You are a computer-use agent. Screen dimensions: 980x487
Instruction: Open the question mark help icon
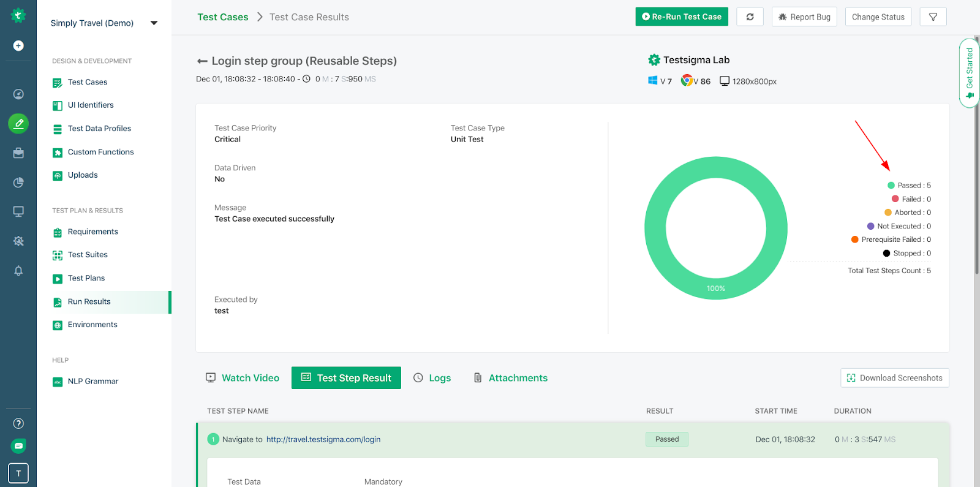tap(18, 423)
